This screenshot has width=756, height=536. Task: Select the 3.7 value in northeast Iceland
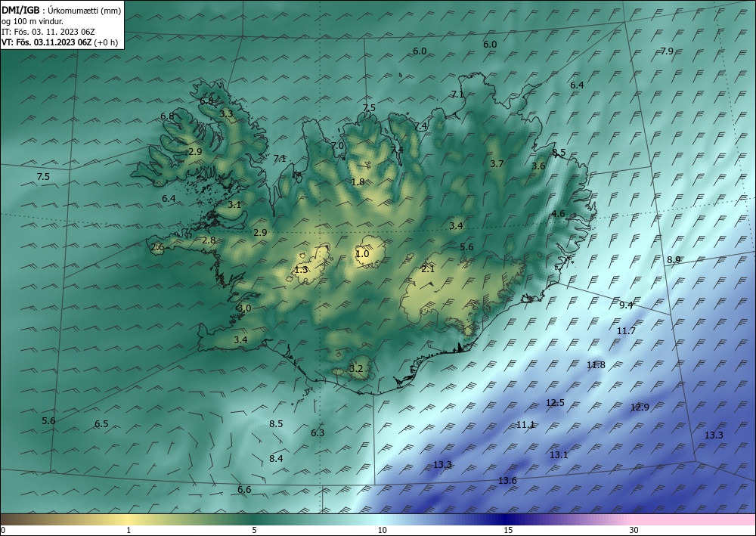tap(497, 163)
